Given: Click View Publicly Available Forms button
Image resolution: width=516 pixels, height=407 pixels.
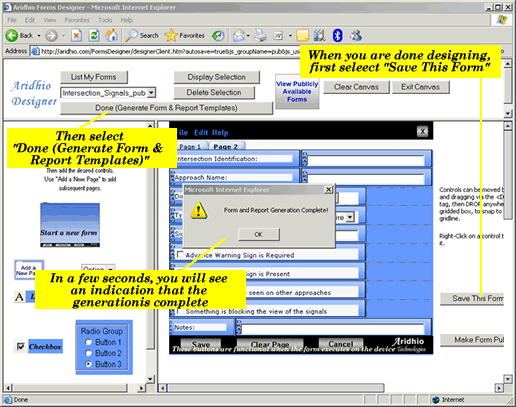Looking at the screenshot, I should (297, 91).
